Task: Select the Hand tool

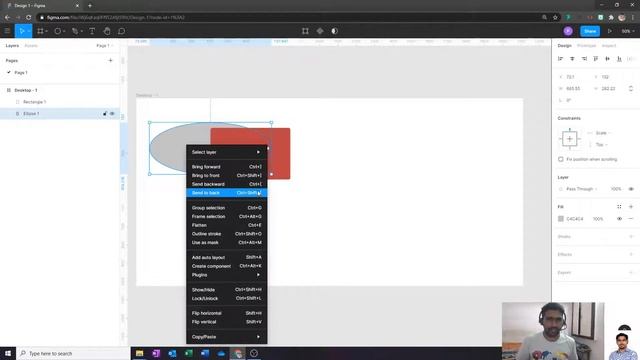Action: (x=107, y=31)
